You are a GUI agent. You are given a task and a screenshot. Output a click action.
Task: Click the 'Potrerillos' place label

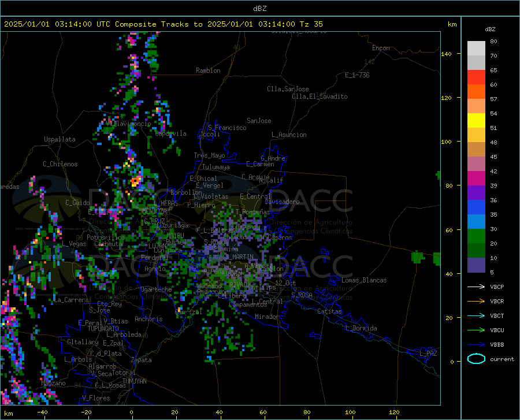pos(106,237)
